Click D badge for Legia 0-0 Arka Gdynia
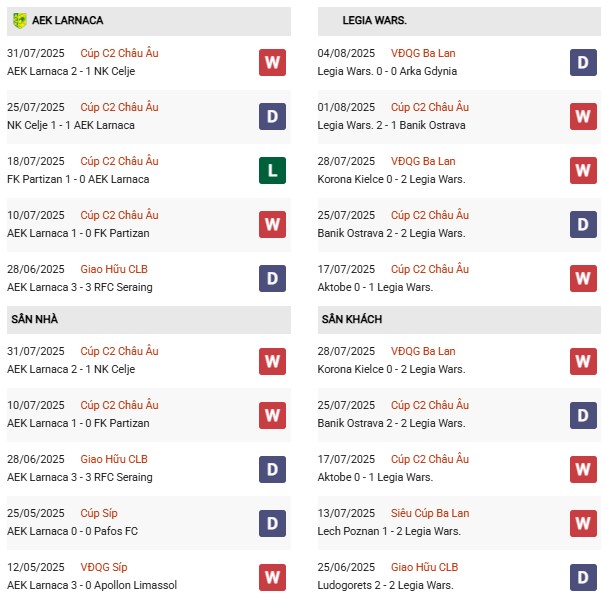 tap(583, 63)
